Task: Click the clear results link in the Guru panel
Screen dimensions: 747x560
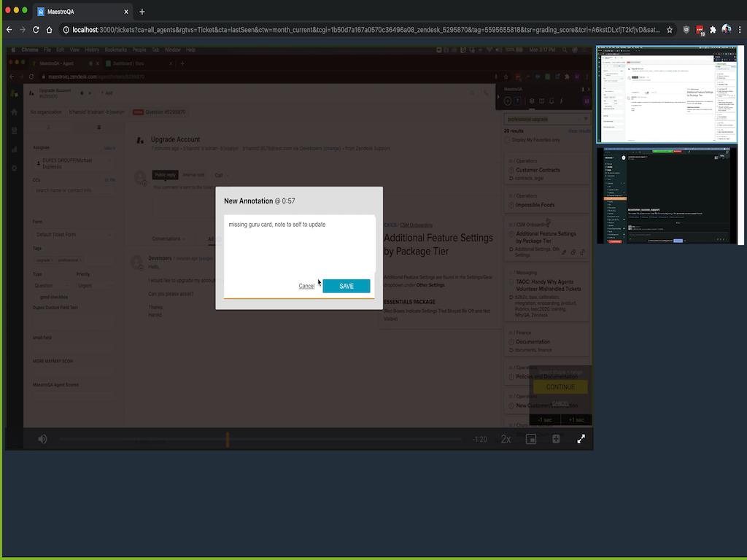Action: (578, 131)
